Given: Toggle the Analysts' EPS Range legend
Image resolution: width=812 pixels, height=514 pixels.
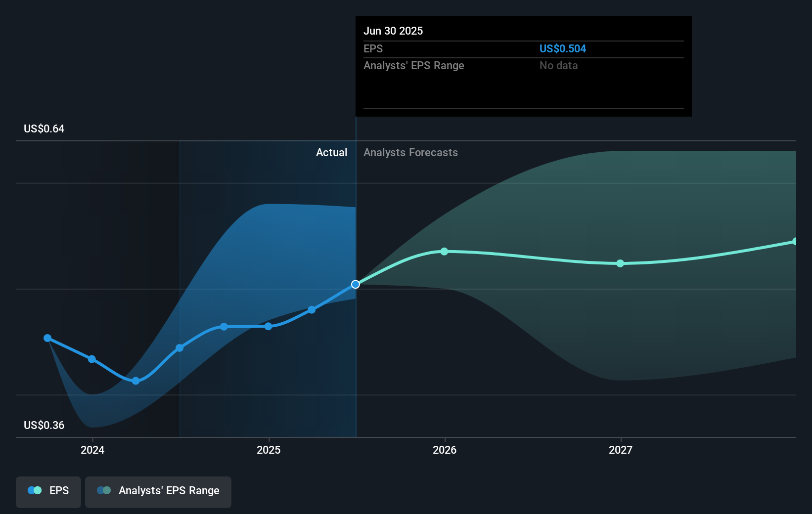Looking at the screenshot, I should [158, 492].
